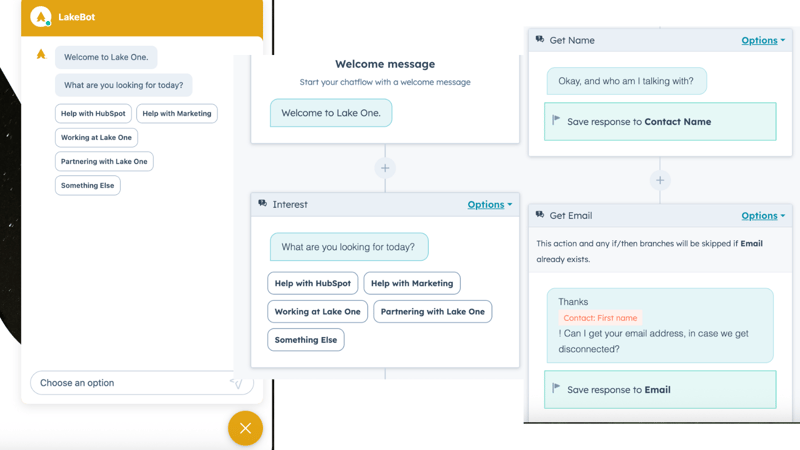Close the chat widget with the orange X button
Viewport: 800px width, 450px height.
(245, 428)
